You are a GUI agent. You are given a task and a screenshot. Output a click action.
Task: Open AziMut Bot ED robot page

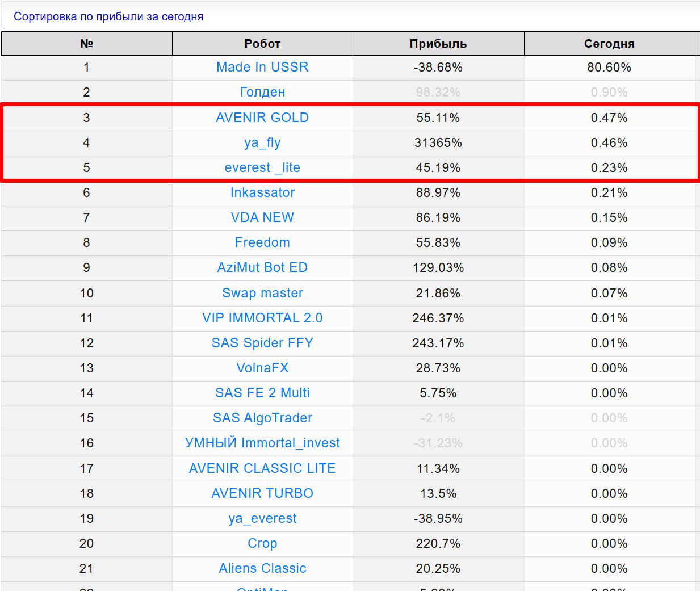[262, 267]
